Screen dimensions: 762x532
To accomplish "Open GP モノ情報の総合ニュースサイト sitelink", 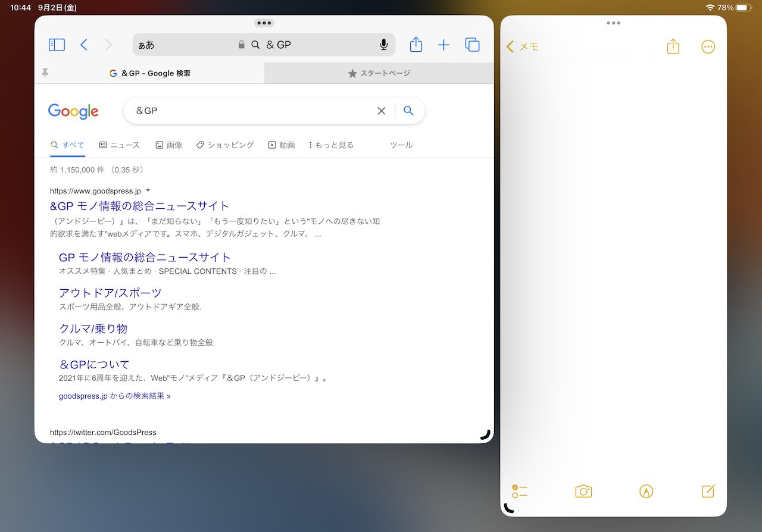I will (145, 257).
